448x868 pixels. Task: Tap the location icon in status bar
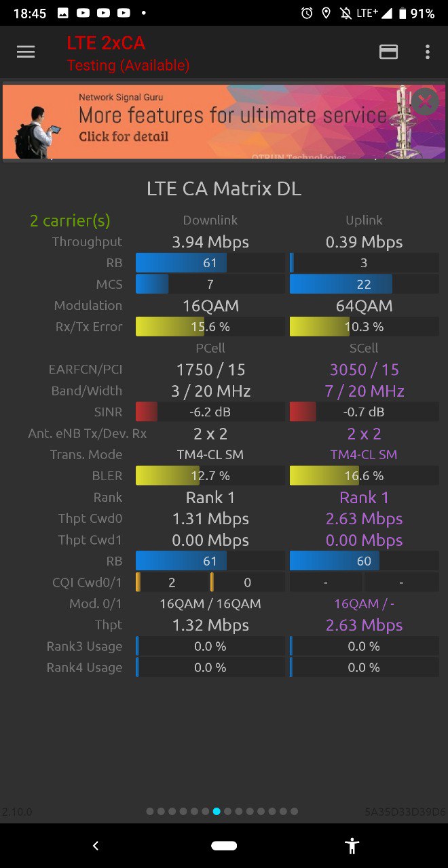(326, 13)
